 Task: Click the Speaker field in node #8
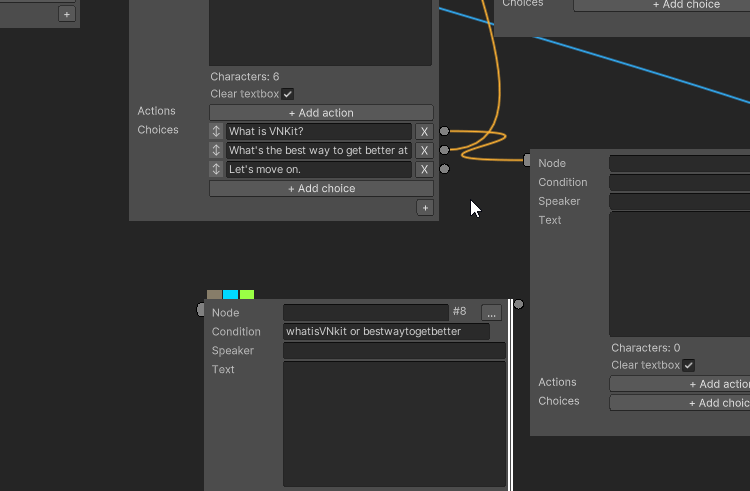coord(394,351)
